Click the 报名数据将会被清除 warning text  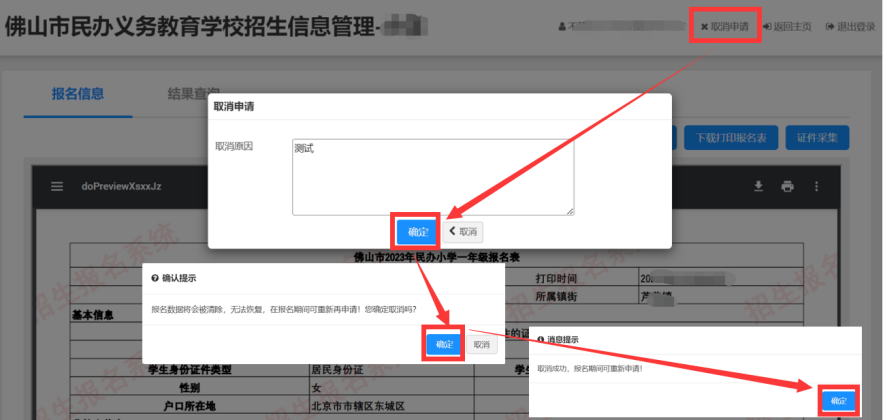(x=284, y=309)
